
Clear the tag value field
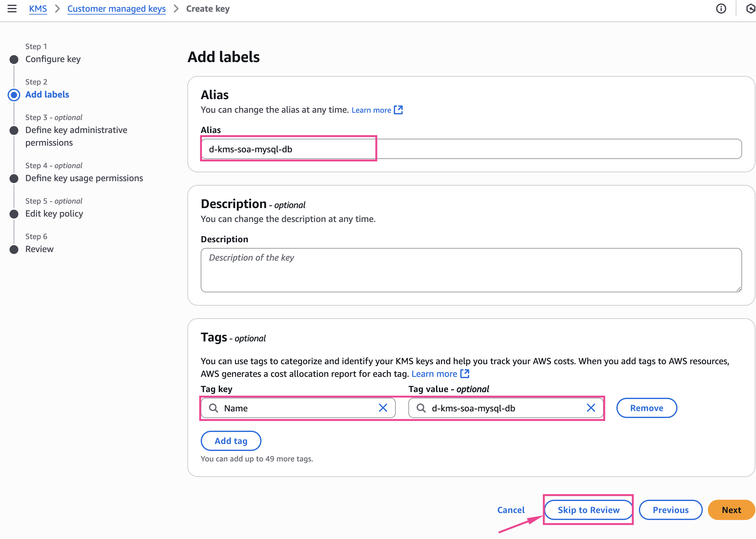click(x=590, y=408)
